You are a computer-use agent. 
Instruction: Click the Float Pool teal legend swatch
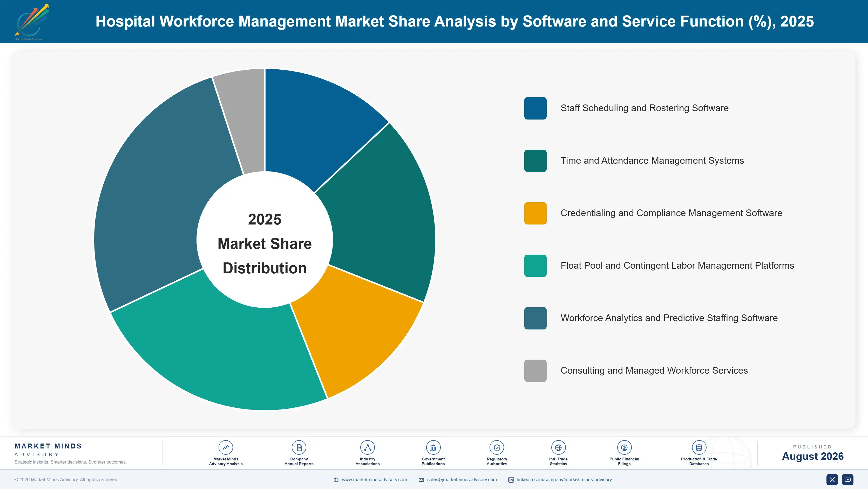tap(535, 266)
